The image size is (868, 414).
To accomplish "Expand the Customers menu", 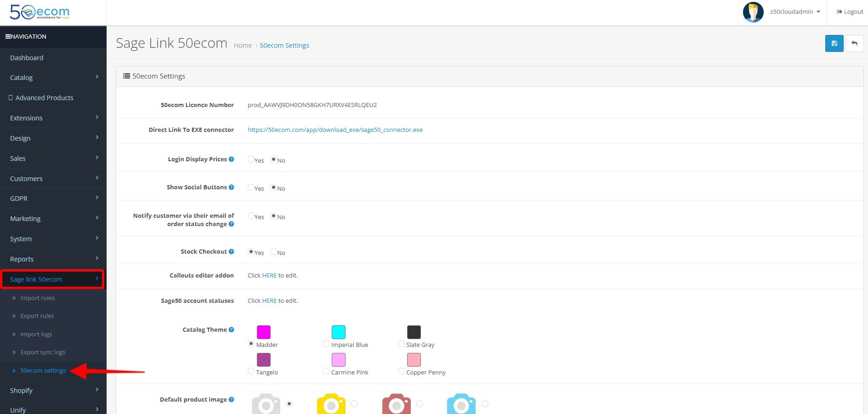I will pyautogui.click(x=53, y=179).
